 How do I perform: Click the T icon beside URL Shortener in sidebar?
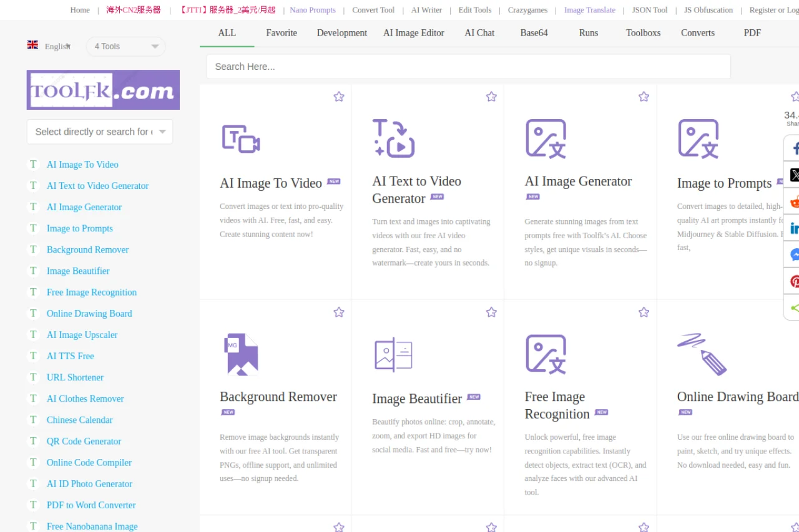[x=34, y=377]
